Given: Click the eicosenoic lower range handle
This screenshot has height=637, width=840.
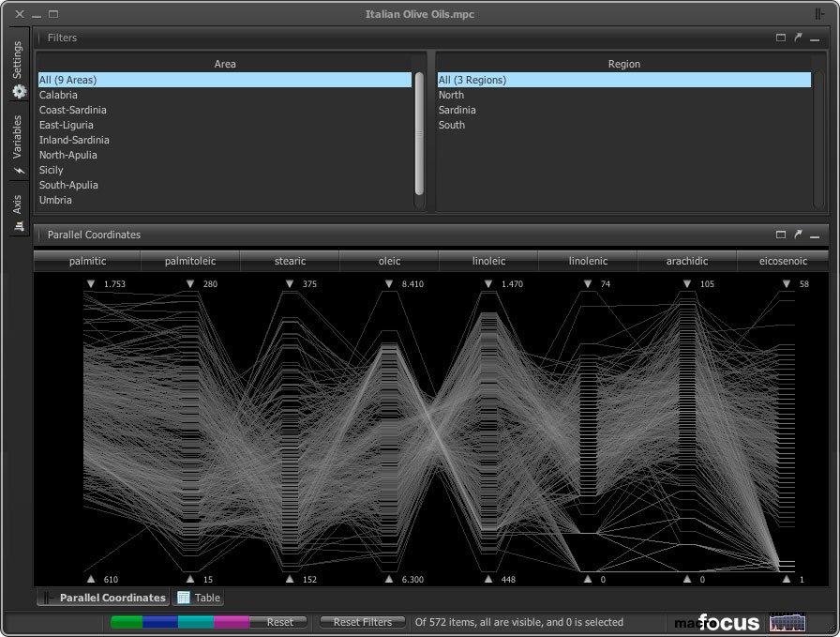Looking at the screenshot, I should [787, 580].
